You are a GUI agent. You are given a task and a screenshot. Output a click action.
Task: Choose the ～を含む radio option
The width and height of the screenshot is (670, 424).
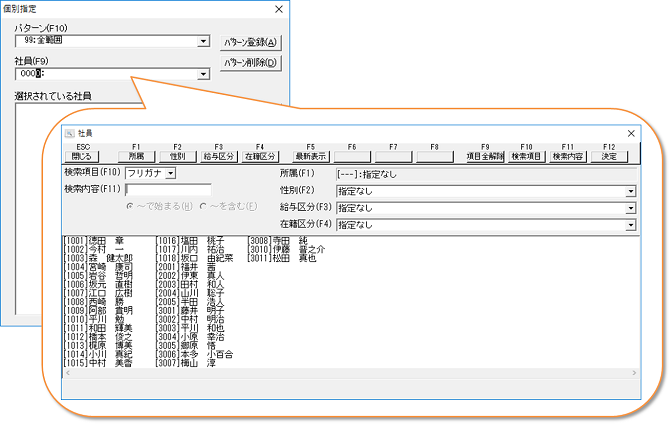(x=204, y=205)
